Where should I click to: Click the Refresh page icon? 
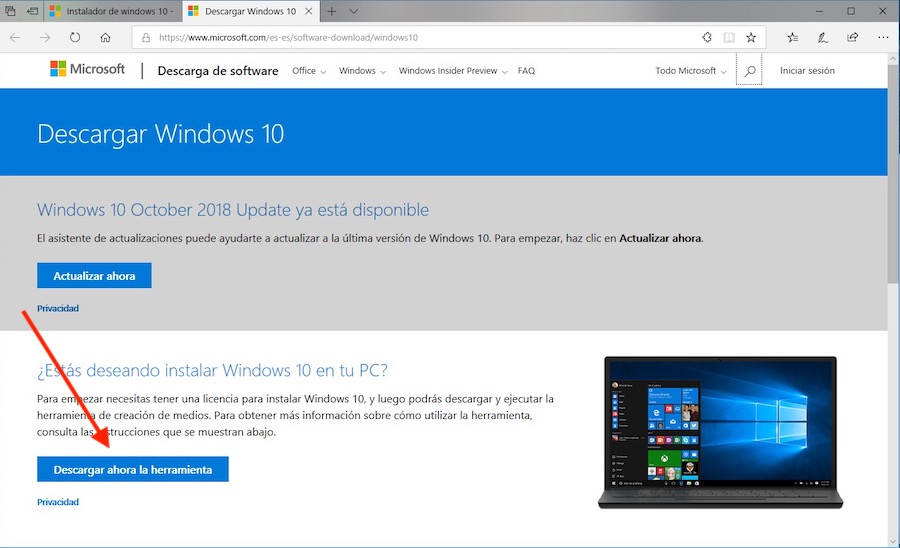[x=74, y=38]
